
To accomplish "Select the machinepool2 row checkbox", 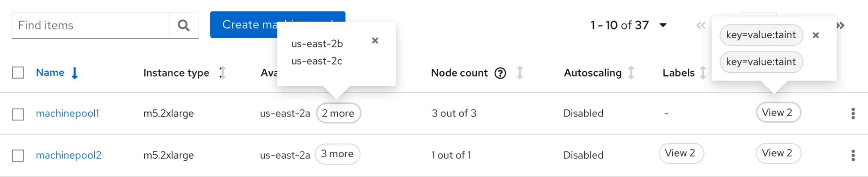I will [18, 155].
